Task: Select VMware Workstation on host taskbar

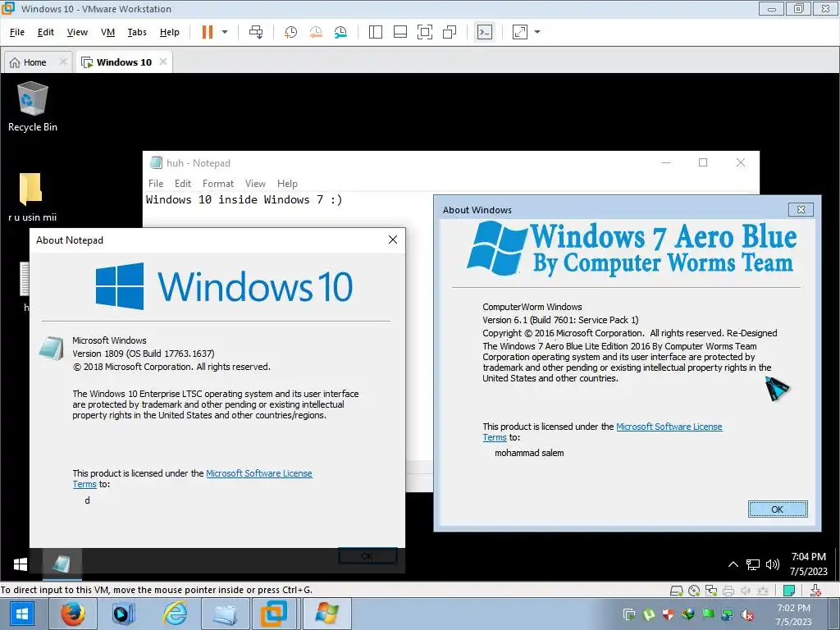Action: click(274, 614)
